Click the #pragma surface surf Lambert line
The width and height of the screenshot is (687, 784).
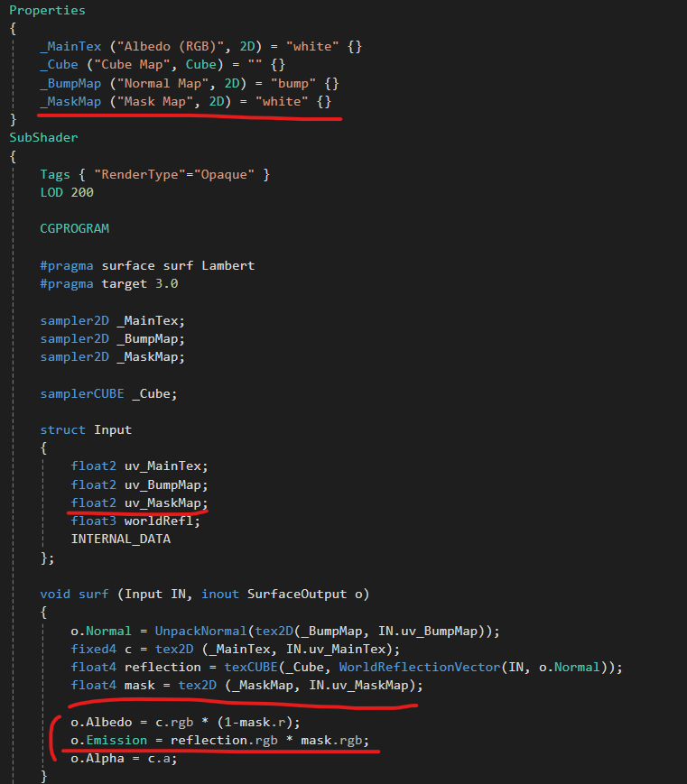(147, 265)
